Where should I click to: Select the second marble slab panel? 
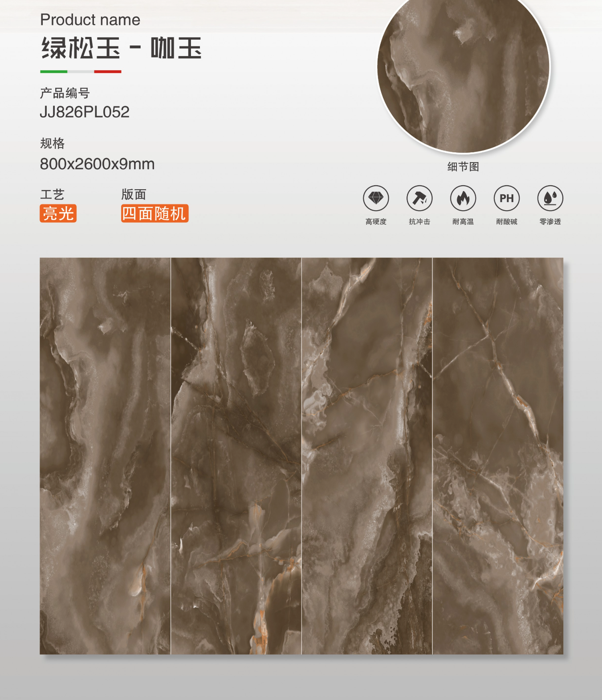[236, 456]
